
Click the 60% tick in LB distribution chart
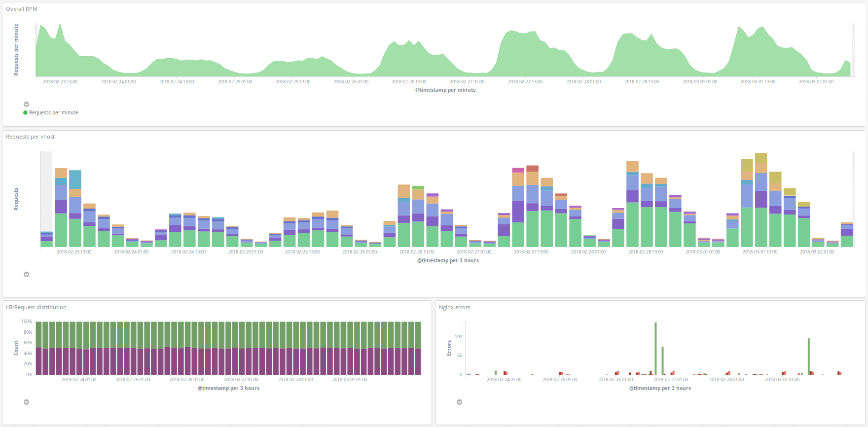click(x=28, y=343)
